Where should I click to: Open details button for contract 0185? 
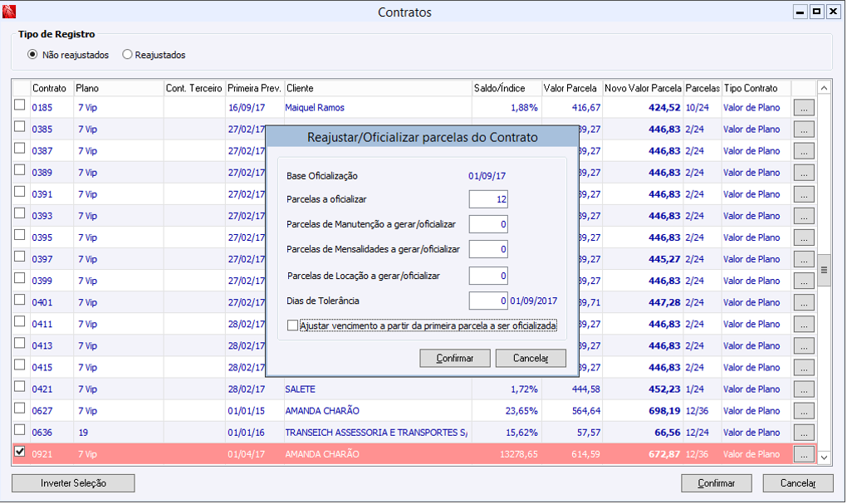tap(803, 108)
